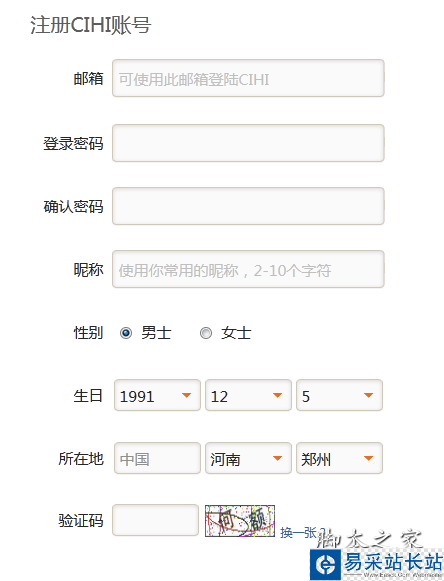Click the email input field
The width and height of the screenshot is (444, 581).
point(248,78)
